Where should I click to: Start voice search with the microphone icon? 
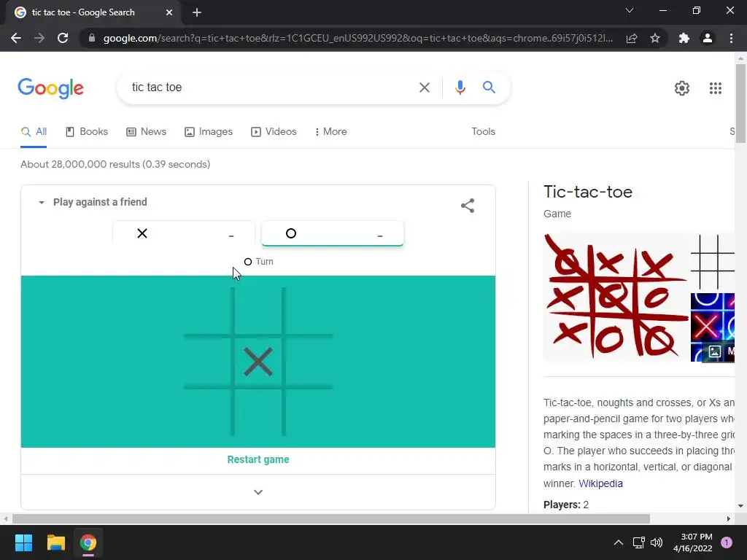460,87
